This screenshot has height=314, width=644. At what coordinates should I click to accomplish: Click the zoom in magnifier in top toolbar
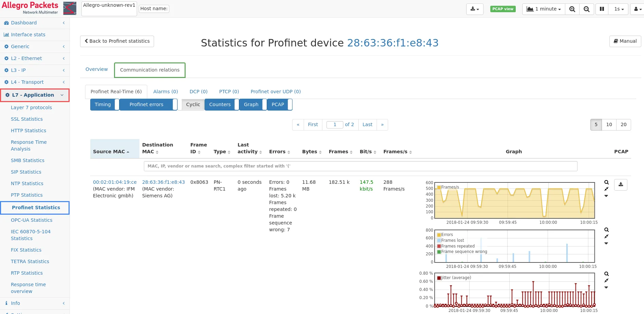coord(572,9)
